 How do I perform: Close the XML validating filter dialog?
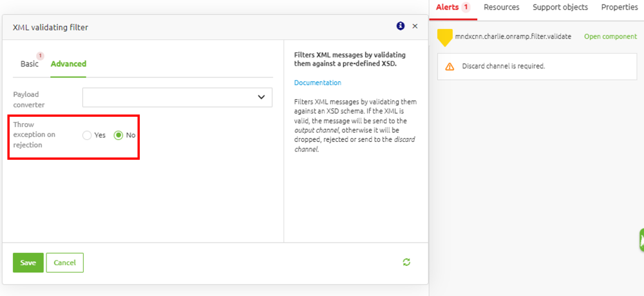(415, 26)
